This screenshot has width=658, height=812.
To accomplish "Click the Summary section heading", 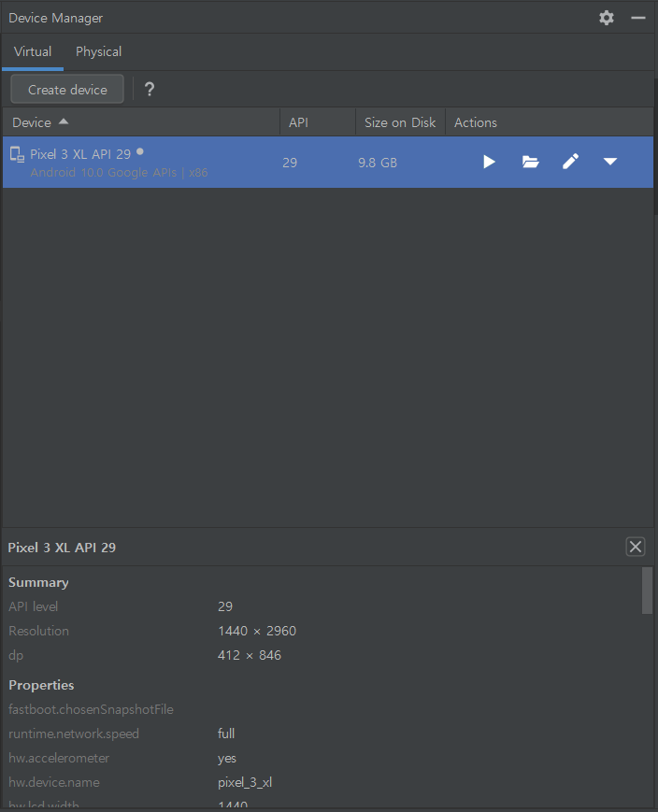I will tap(38, 582).
